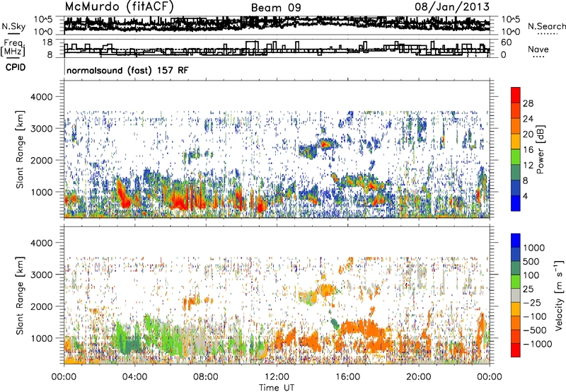
Task: Click the 4000 tick of the power panel
Action: pos(41,97)
